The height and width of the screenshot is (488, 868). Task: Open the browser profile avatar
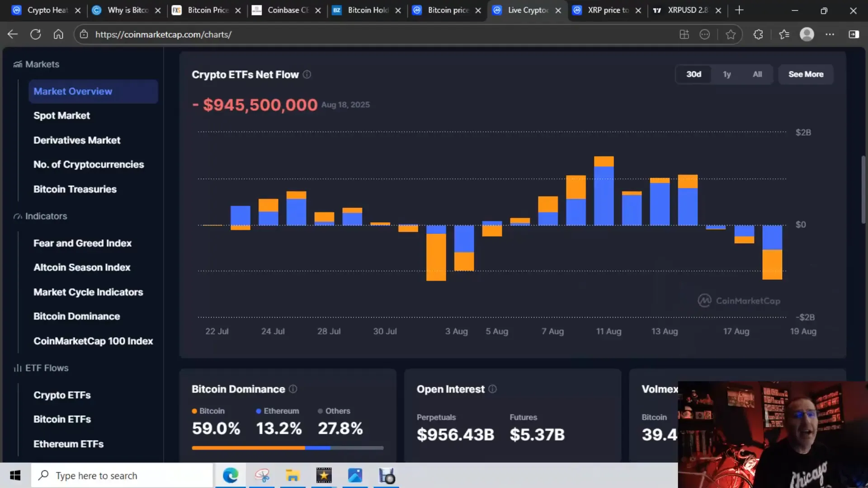click(807, 34)
